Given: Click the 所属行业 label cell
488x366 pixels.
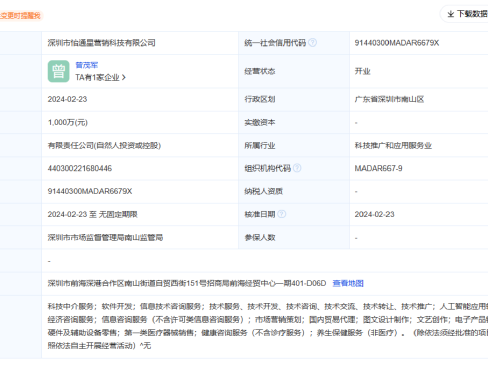Looking at the screenshot, I should (294, 146).
